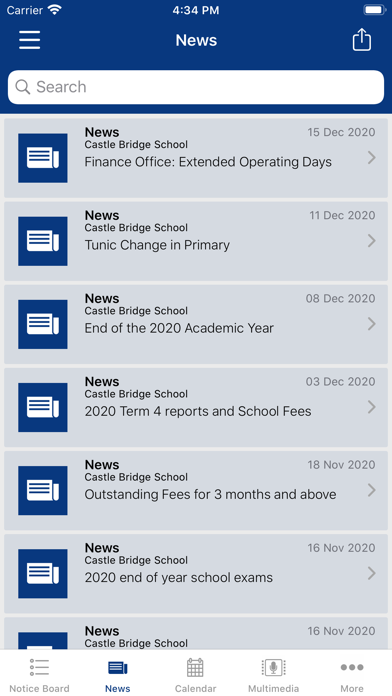Viewport: 392px width, 696px height.
Task: Expand chevron for End of 2020 Academic Year
Action: (372, 324)
